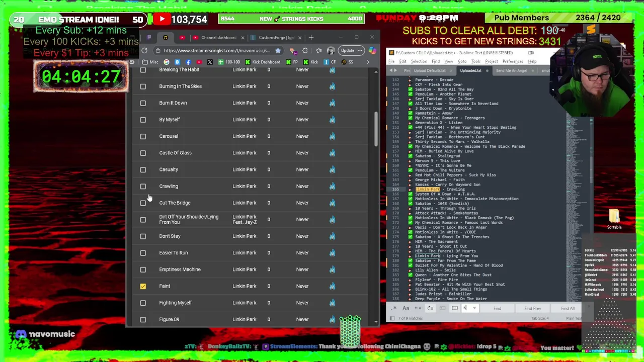Expand the browser bookmarks overflow chevron
The image size is (644, 362).
coord(368,62)
